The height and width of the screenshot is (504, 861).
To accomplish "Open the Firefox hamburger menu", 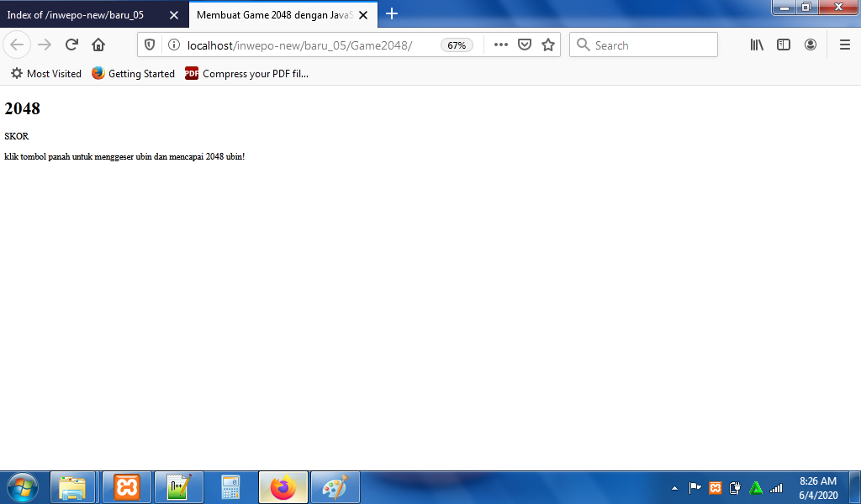I will [845, 45].
